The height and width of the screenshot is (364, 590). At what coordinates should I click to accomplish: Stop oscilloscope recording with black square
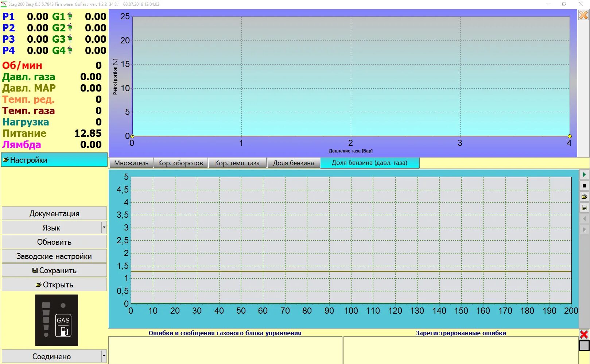[584, 186]
